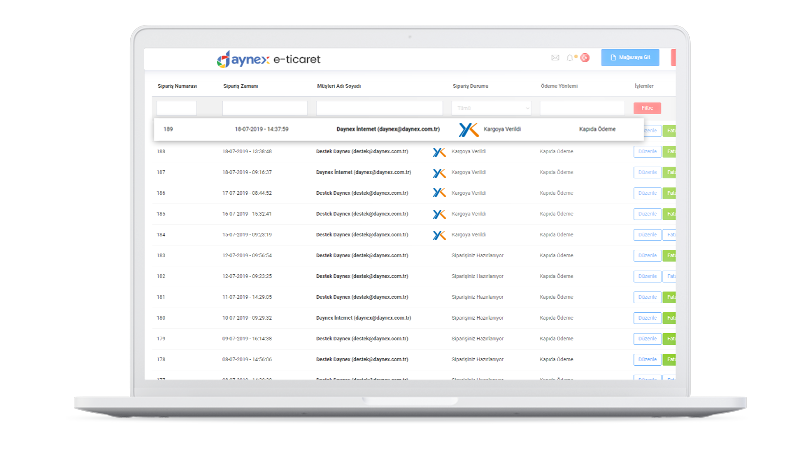Image resolution: width=800 pixels, height=470 pixels.
Task: Open the mail envelope icon in the header
Action: pyautogui.click(x=555, y=58)
